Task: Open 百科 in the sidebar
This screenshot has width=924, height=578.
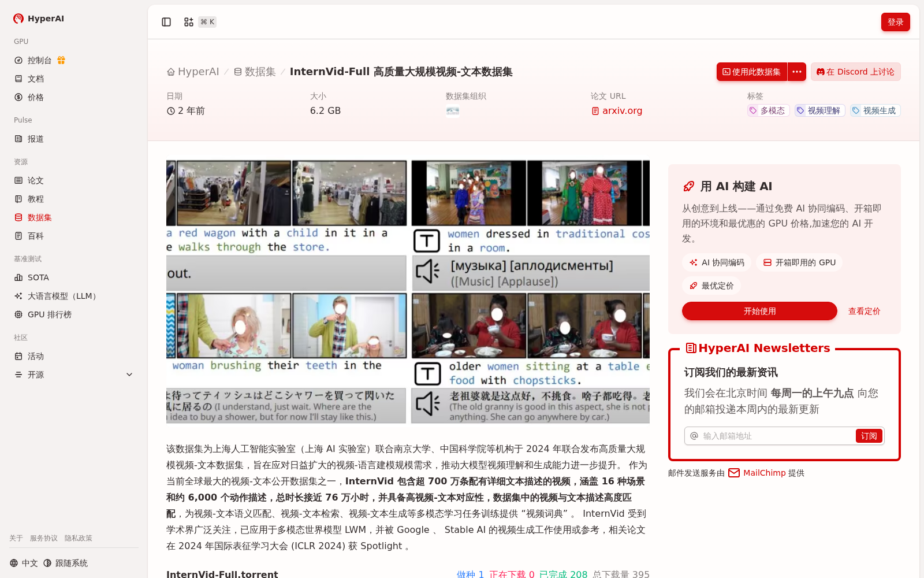Action: coord(74,236)
